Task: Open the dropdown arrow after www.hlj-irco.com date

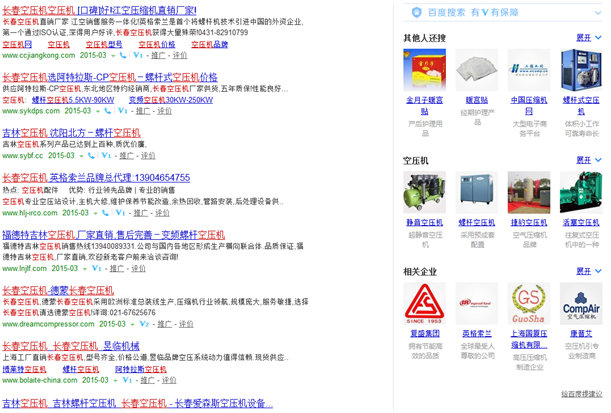Action: coord(95,214)
